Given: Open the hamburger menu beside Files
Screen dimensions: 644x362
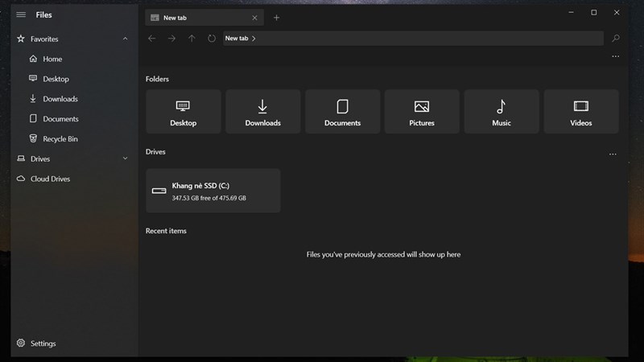Looking at the screenshot, I should pyautogui.click(x=21, y=14).
